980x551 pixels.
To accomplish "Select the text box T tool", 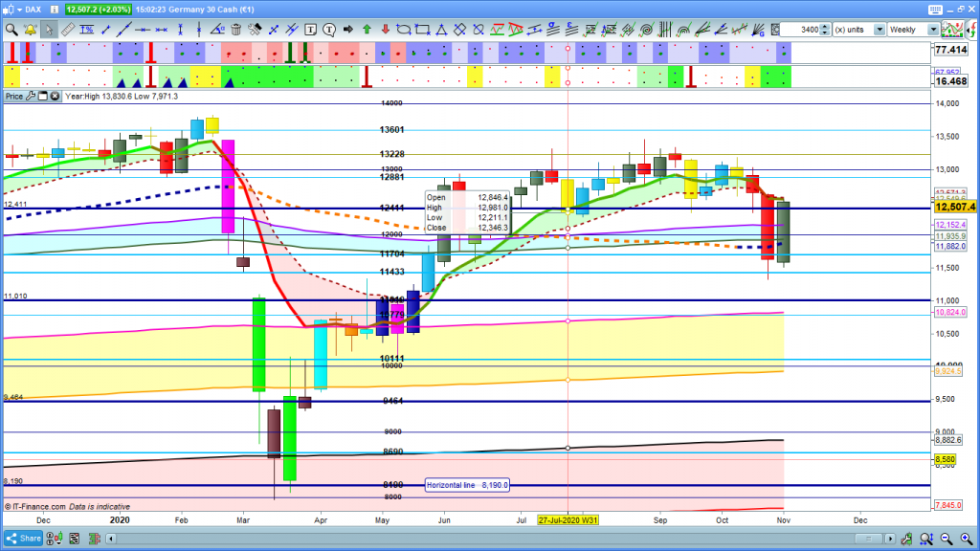I will (x=307, y=30).
